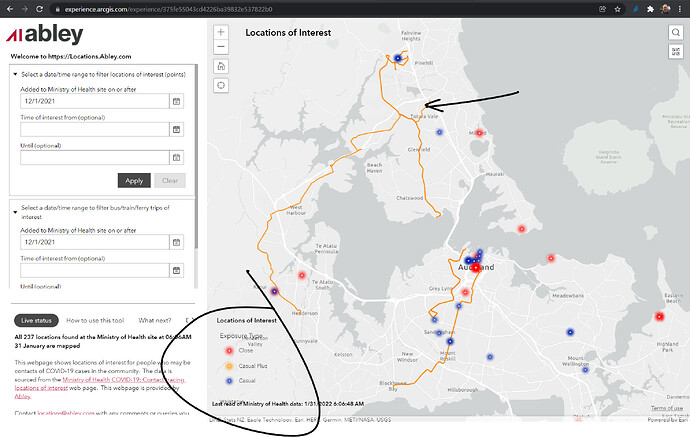
Task: Reset map to home extent
Action: pos(221,66)
